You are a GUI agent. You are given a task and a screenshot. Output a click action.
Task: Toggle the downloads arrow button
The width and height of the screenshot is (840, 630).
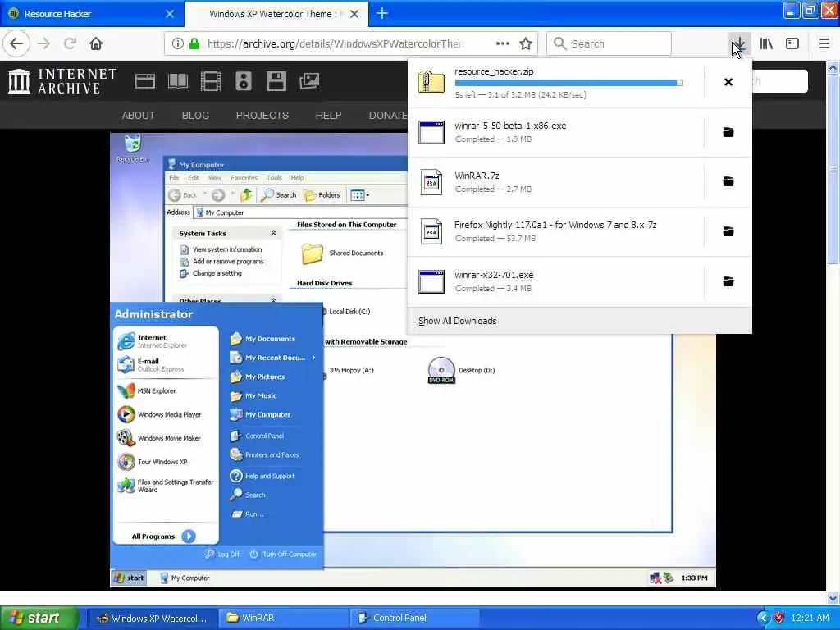coord(739,43)
